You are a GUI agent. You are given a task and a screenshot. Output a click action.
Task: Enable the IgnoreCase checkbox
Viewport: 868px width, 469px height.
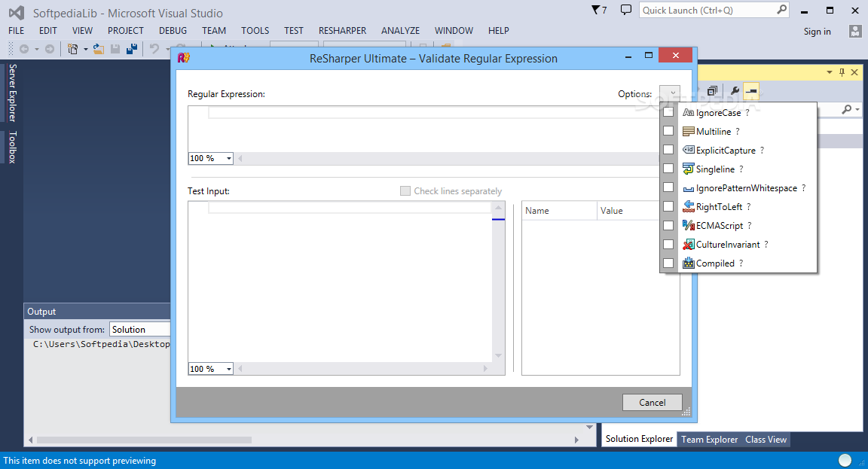coord(668,111)
